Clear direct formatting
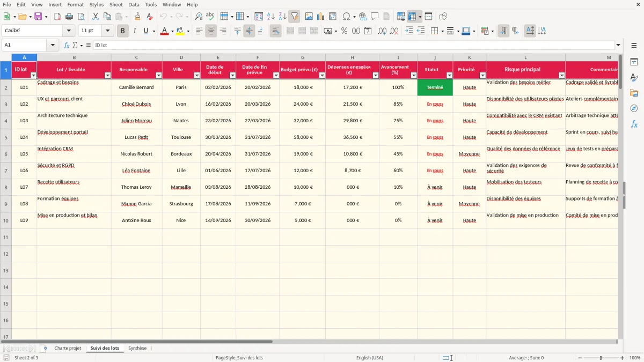 click(150, 17)
